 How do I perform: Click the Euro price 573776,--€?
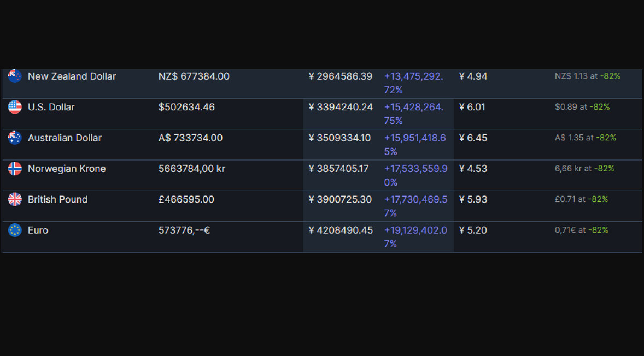184,230
